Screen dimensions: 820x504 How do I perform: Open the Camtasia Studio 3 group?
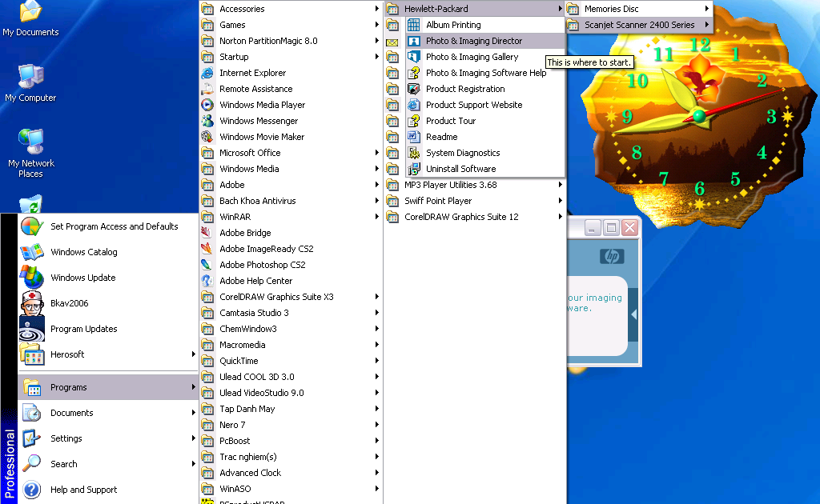291,313
